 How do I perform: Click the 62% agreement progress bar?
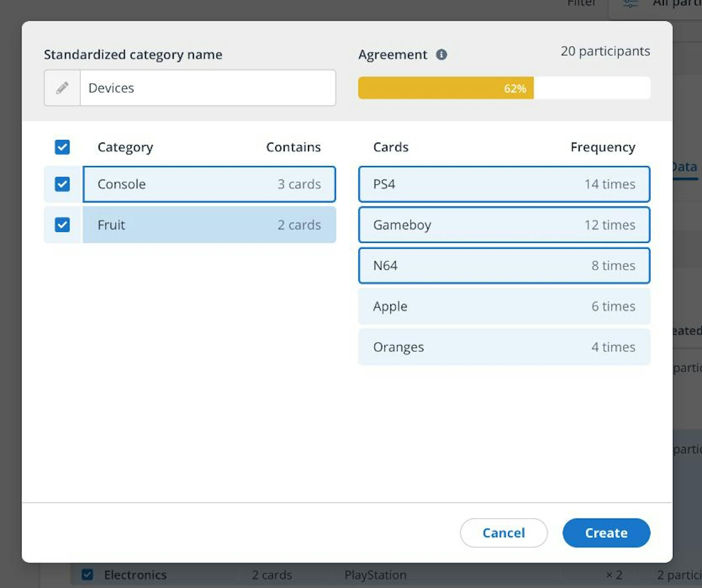coord(504,88)
